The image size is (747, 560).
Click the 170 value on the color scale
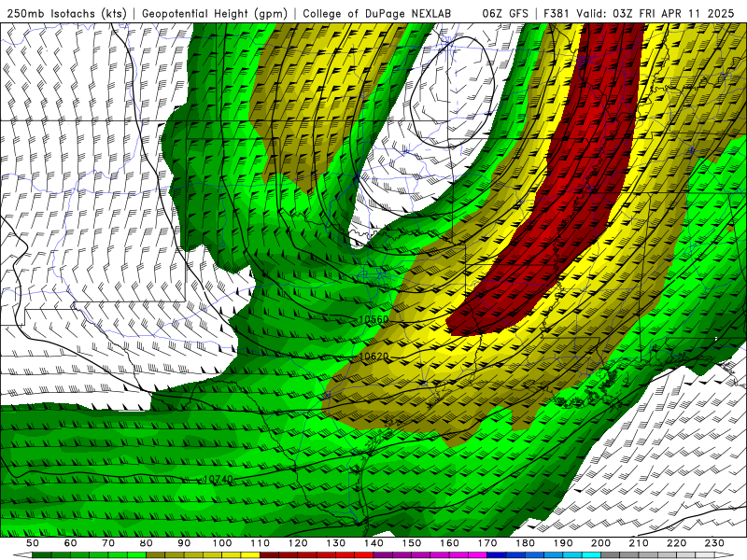(x=487, y=543)
